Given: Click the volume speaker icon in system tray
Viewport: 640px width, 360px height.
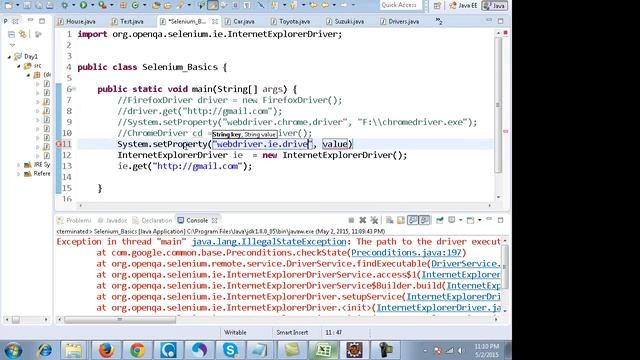Looking at the screenshot, I should point(461,350).
